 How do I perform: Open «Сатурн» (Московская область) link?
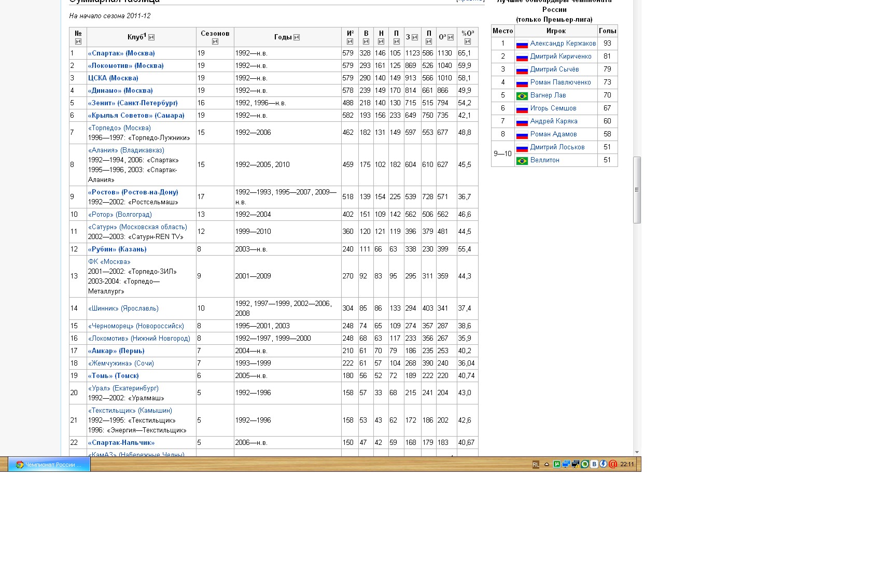[137, 227]
